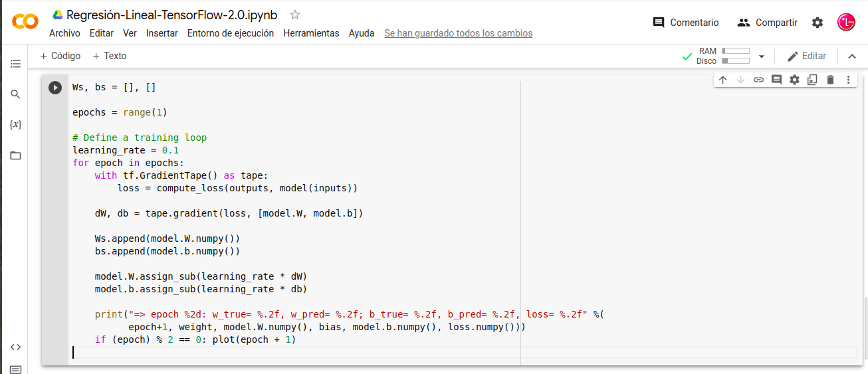This screenshot has width=868, height=374.
Task: Open find and replace search panel
Action: [15, 94]
